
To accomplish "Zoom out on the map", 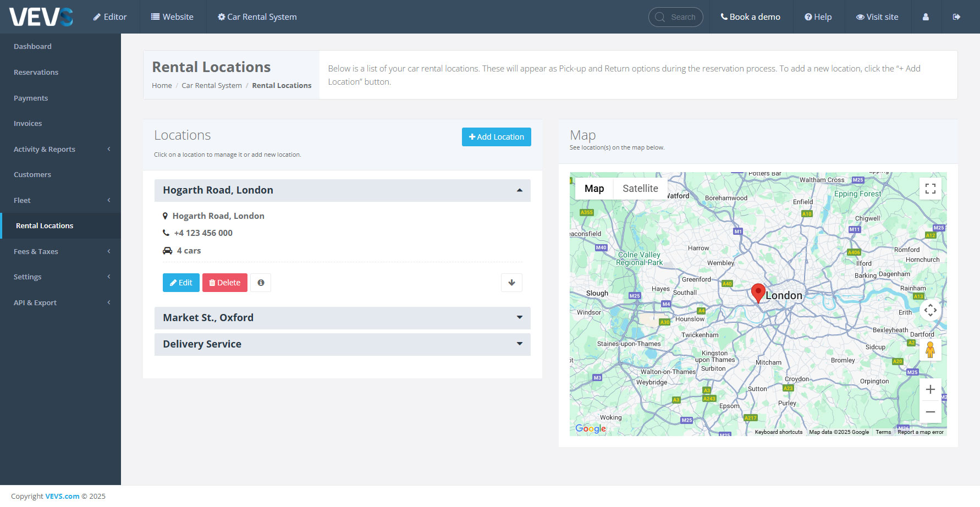I will pos(930,412).
